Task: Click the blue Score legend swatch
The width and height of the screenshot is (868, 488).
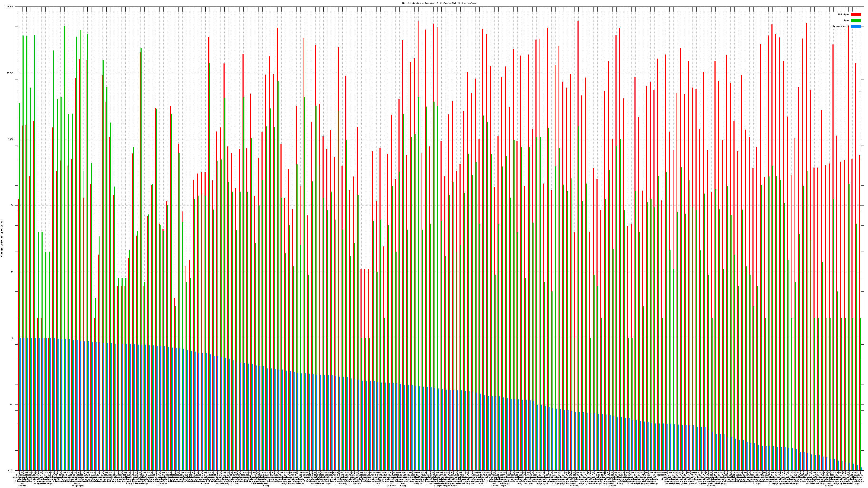Action: (x=856, y=26)
